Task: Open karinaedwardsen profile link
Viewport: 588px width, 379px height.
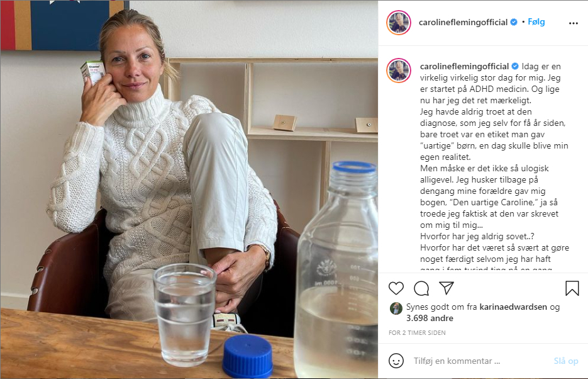Action: click(x=513, y=307)
